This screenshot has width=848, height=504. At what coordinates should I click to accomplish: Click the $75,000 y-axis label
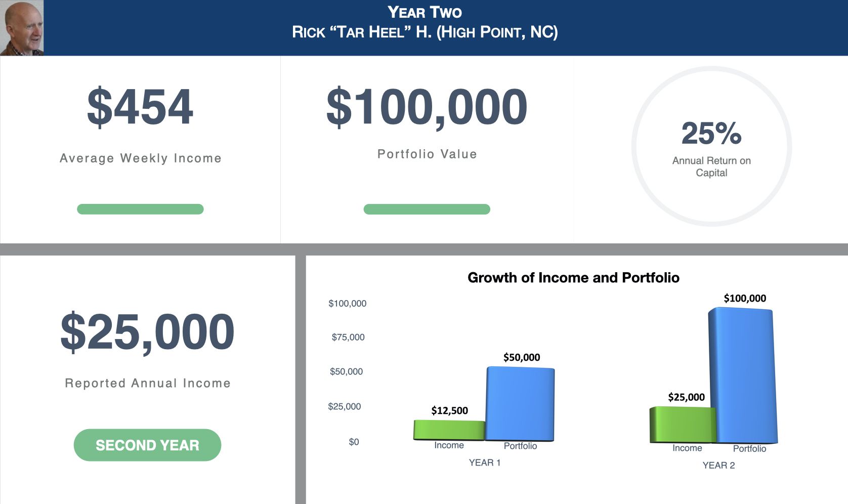pyautogui.click(x=348, y=337)
